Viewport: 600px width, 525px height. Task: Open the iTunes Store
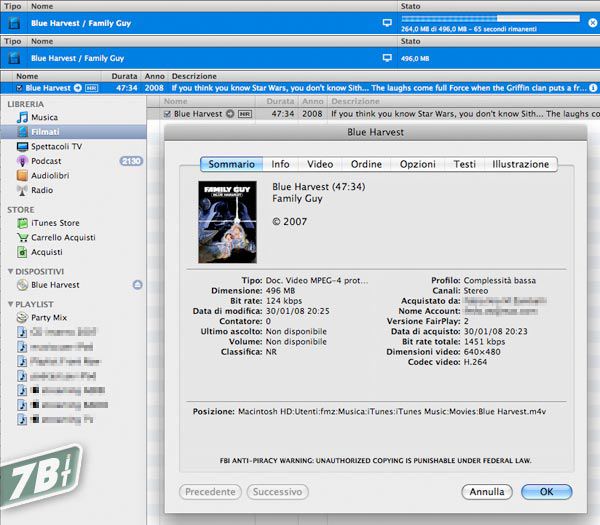(55, 223)
